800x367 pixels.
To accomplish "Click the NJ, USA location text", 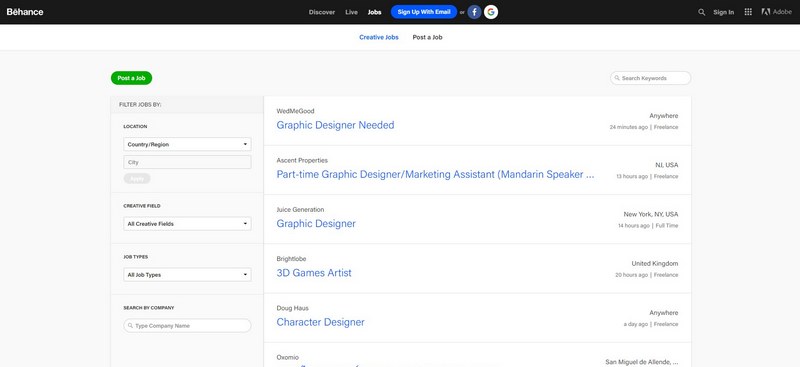I will 667,165.
